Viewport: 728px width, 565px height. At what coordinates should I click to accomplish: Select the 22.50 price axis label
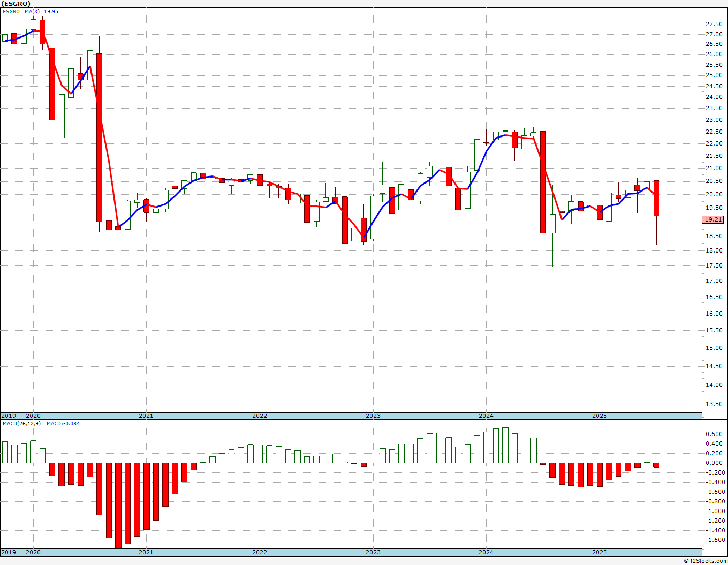(x=714, y=132)
